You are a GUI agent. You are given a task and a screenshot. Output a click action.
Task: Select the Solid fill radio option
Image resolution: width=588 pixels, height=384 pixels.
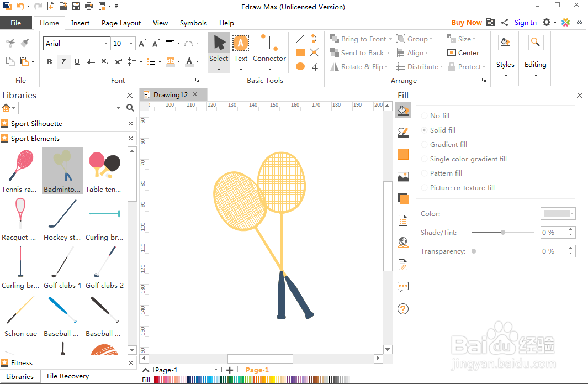[425, 130]
